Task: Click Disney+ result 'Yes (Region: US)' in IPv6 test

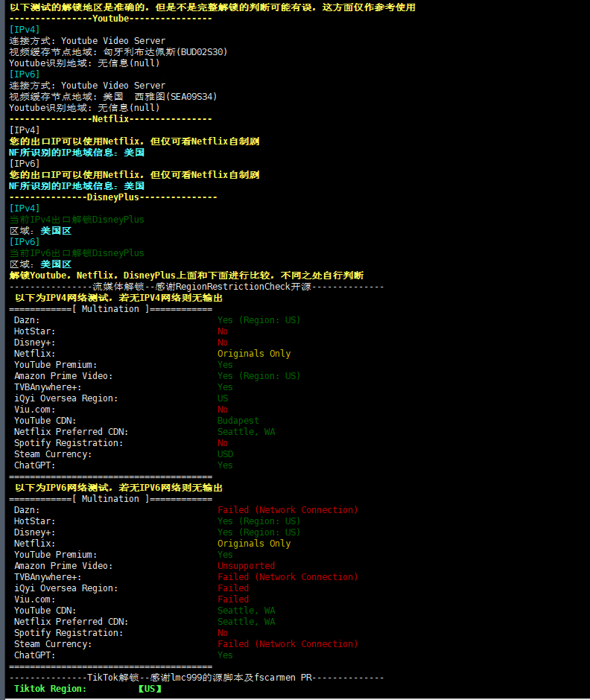Action: tap(258, 532)
